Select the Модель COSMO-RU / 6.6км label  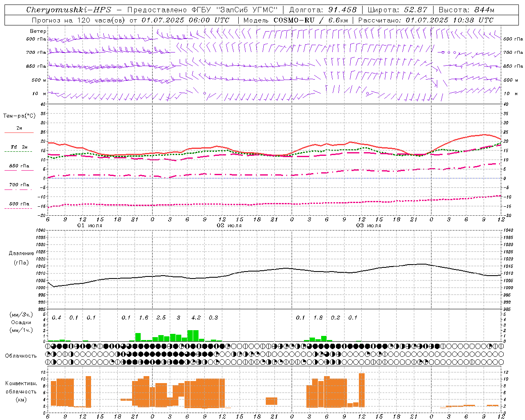[296, 20]
